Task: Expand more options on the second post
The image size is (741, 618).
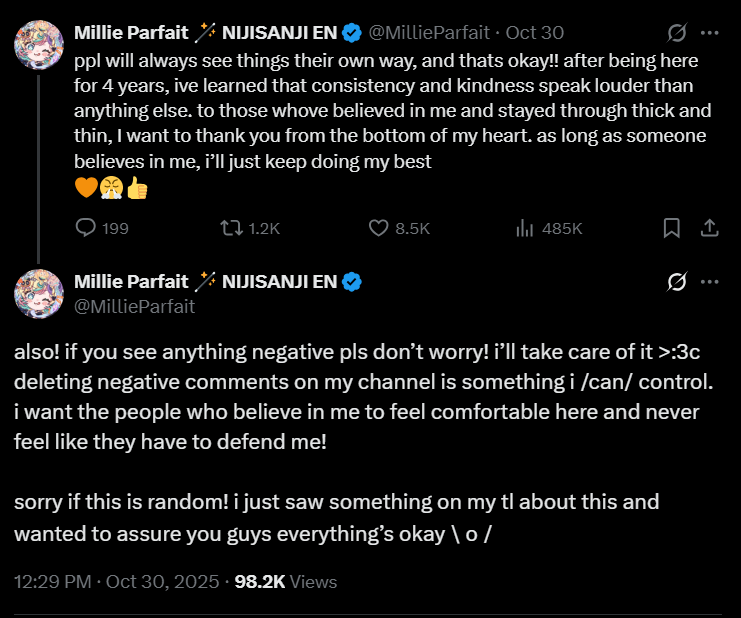Action: click(710, 282)
